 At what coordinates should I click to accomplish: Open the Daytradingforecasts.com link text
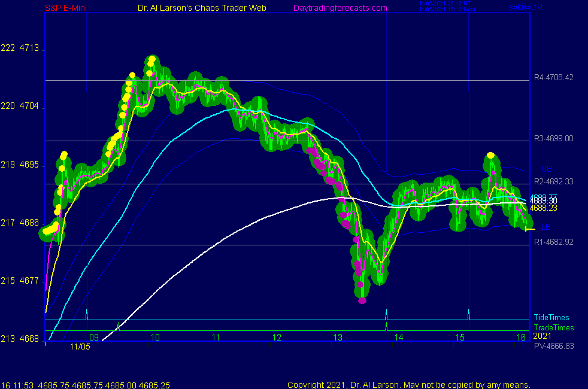coord(340,8)
